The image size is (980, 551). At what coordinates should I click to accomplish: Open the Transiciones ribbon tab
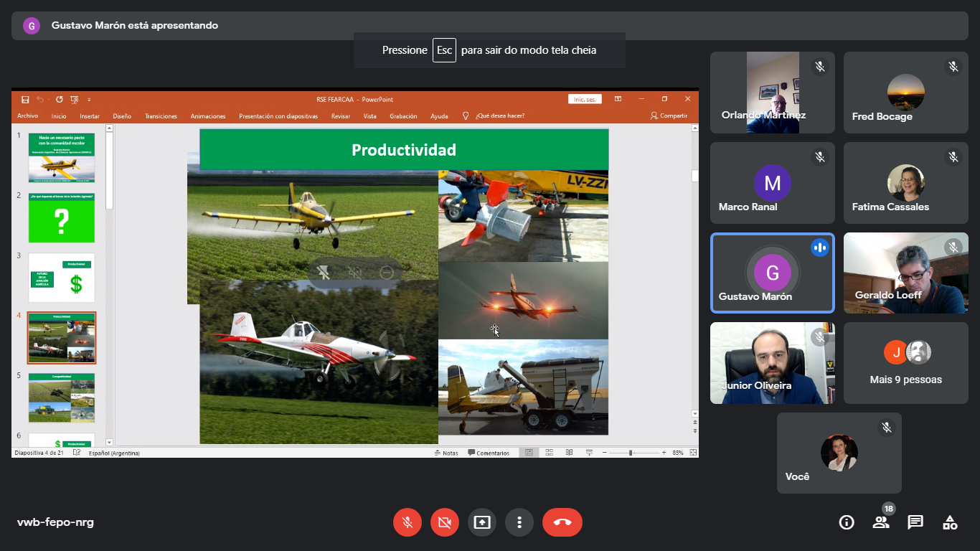coord(161,116)
